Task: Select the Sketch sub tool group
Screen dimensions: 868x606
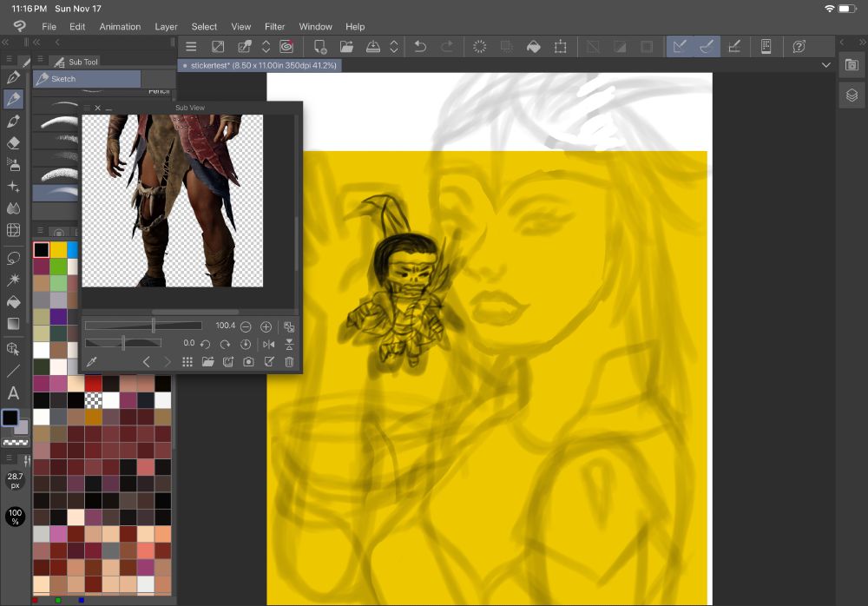Action: 86,79
